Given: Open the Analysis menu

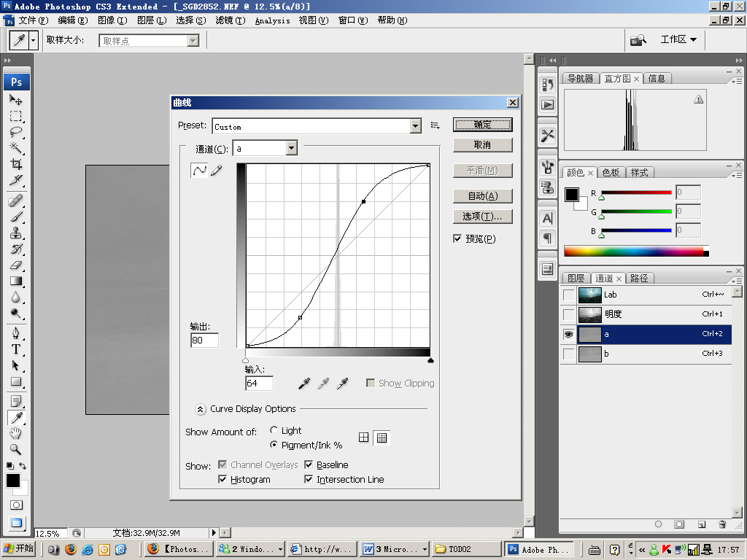Looking at the screenshot, I should [x=273, y=20].
